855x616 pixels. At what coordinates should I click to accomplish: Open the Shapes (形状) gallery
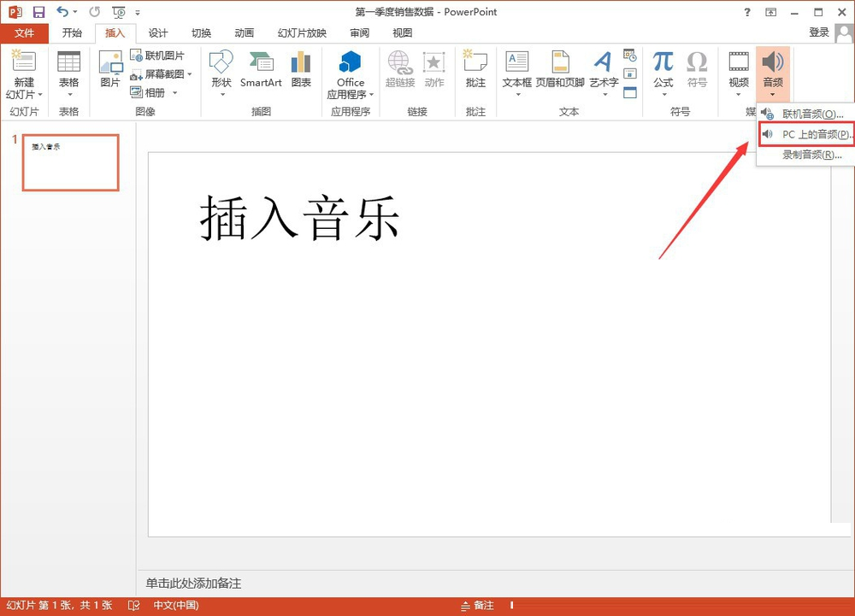point(221,69)
